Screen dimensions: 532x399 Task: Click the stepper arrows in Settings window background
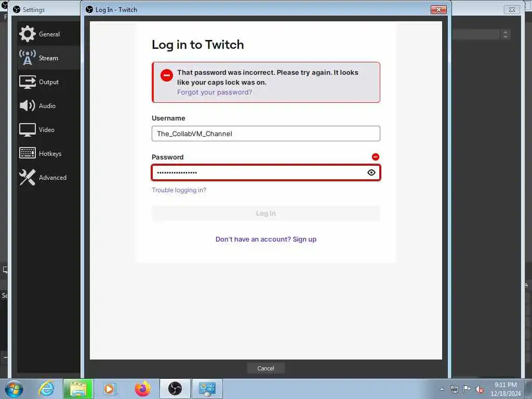click(505, 34)
